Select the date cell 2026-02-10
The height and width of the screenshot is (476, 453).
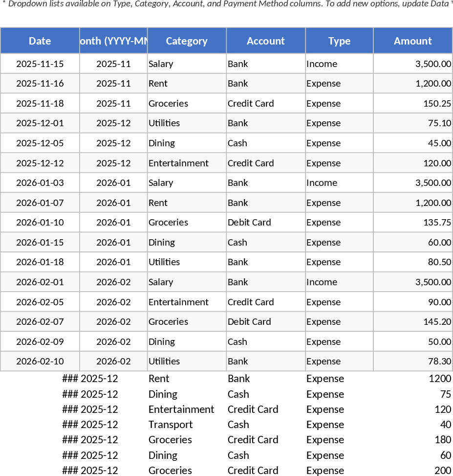coord(40,362)
